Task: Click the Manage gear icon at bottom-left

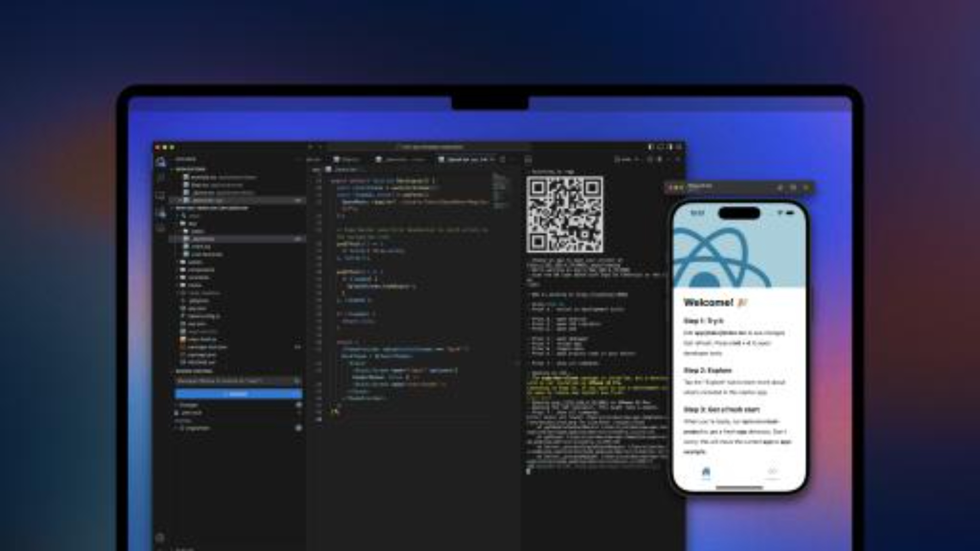Action: point(160,537)
